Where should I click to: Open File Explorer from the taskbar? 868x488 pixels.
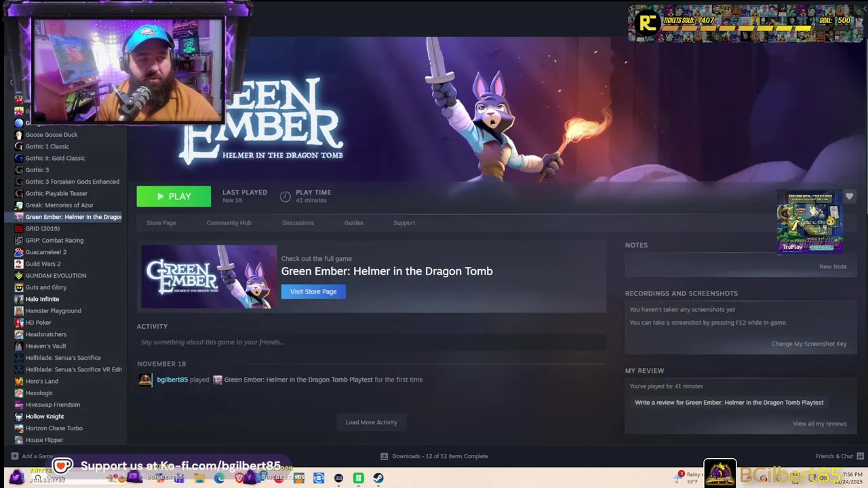pyautogui.click(x=199, y=478)
